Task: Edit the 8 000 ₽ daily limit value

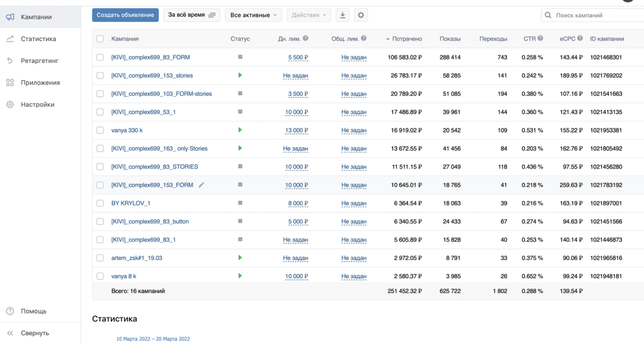Action: click(298, 203)
